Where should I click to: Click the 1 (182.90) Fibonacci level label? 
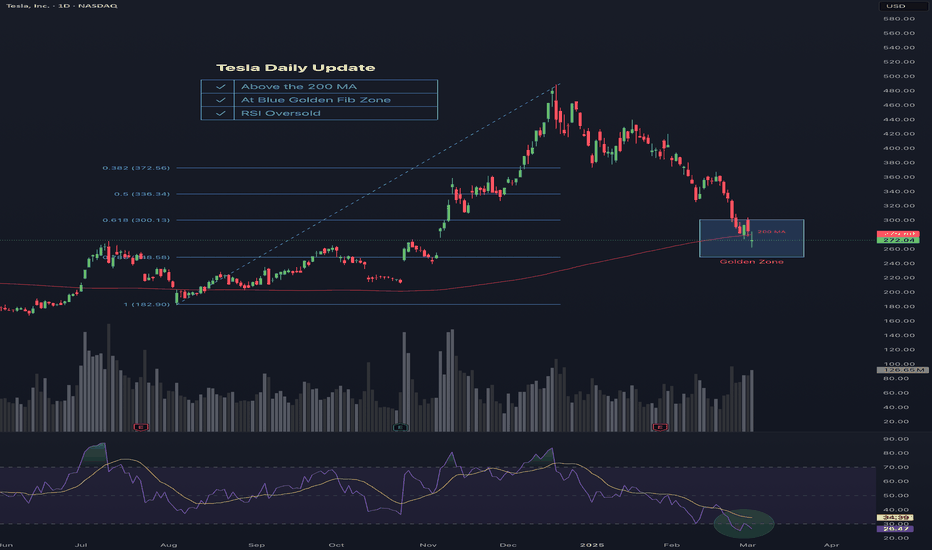tap(147, 304)
